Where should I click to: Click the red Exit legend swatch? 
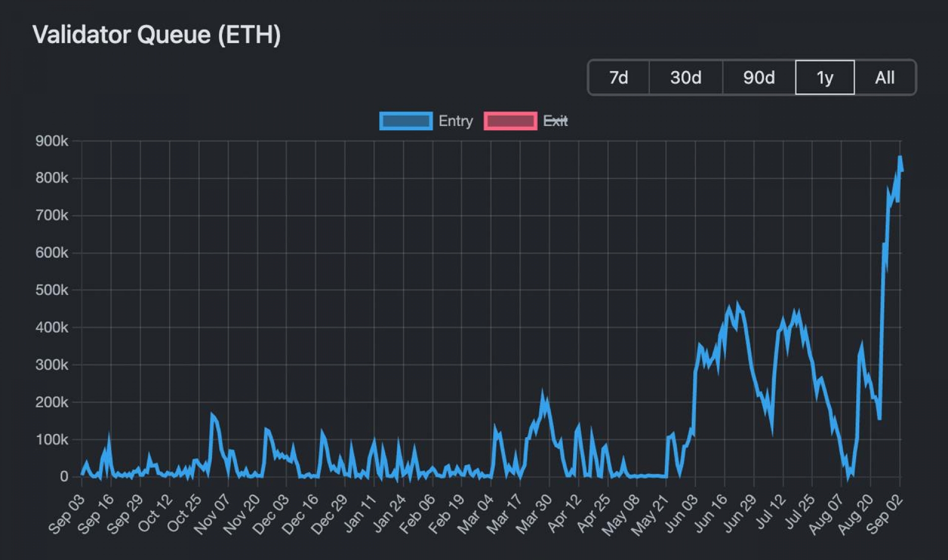click(x=511, y=121)
